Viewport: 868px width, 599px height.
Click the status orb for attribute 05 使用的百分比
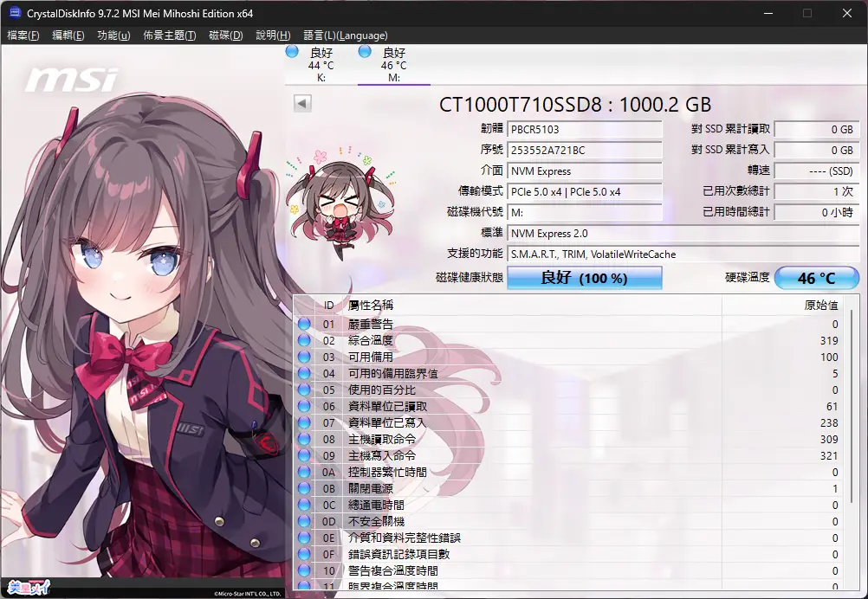coord(304,390)
